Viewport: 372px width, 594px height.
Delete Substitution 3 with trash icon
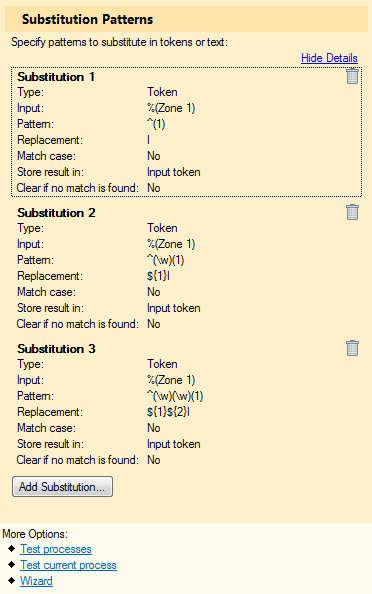click(x=352, y=348)
